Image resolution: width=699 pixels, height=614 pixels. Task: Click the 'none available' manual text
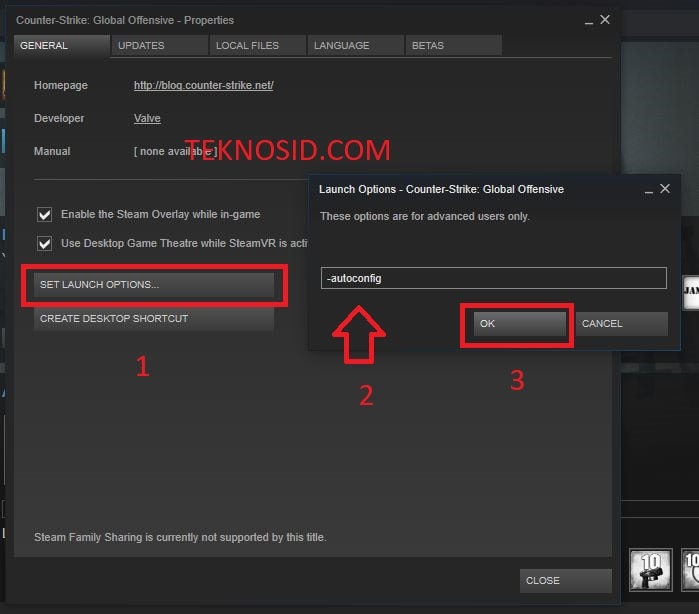click(x=175, y=152)
